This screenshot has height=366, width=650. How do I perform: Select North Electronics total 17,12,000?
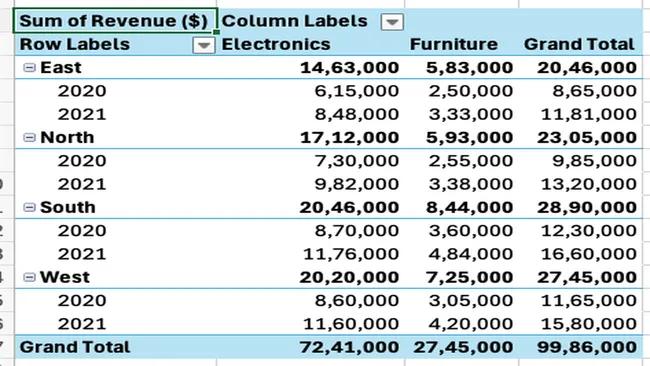pyautogui.click(x=349, y=137)
